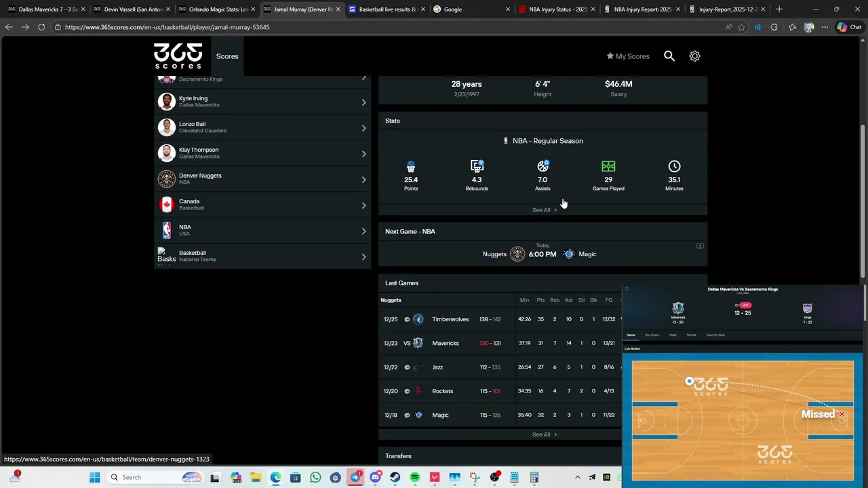
Task: Favorite the Mavericks vs Kings match star
Action: point(627,289)
